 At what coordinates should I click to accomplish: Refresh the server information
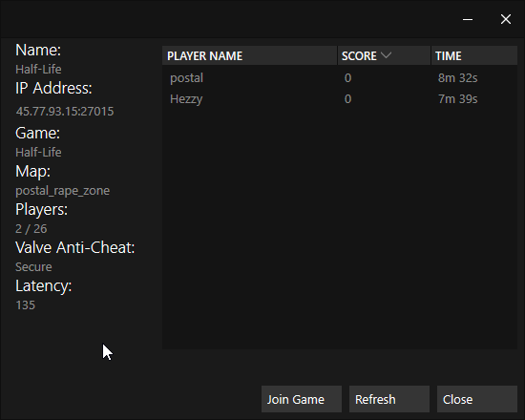(389, 399)
